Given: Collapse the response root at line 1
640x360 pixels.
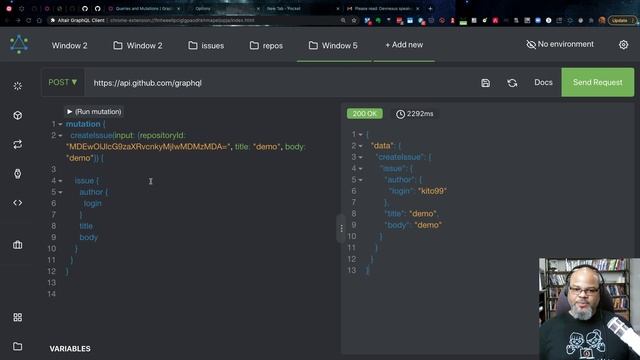Looking at the screenshot, I should (360, 134).
